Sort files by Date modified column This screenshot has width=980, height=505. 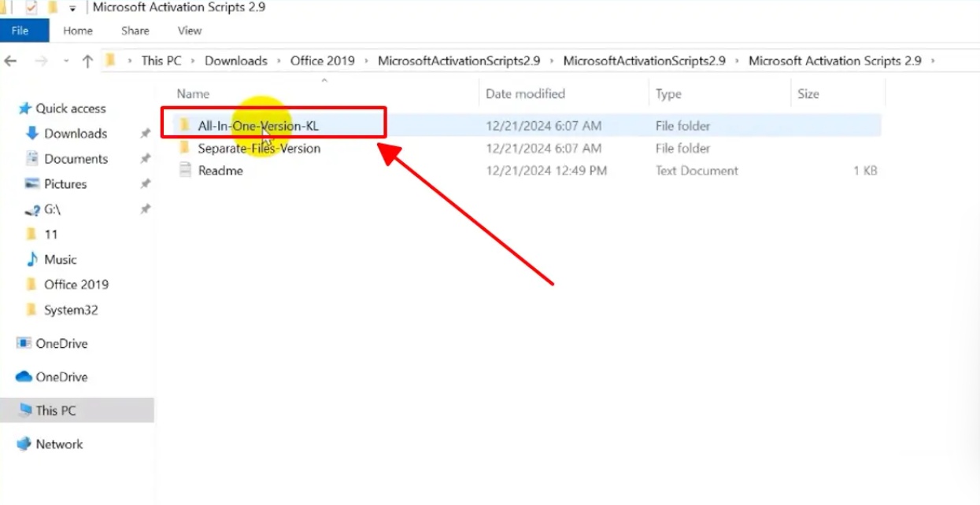525,94
